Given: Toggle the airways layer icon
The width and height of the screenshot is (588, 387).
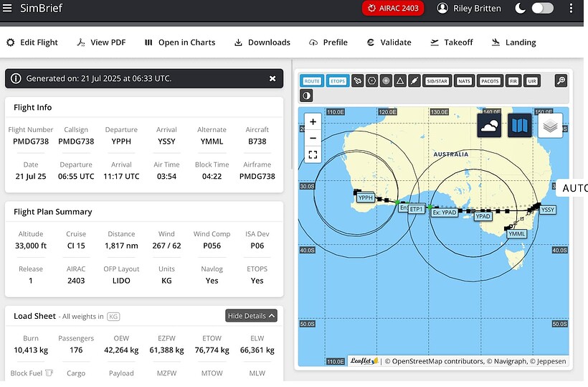Looking at the screenshot, I should 414,81.
